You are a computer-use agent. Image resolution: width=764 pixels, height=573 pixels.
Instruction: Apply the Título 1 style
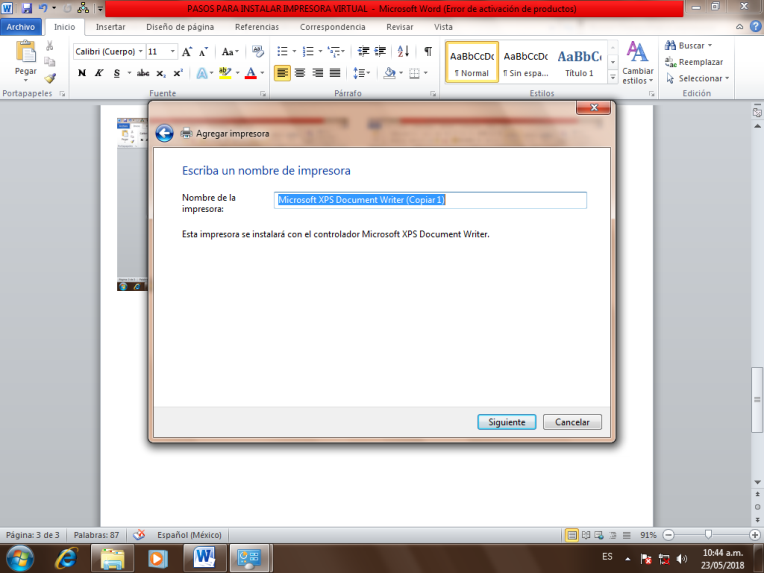click(579, 62)
